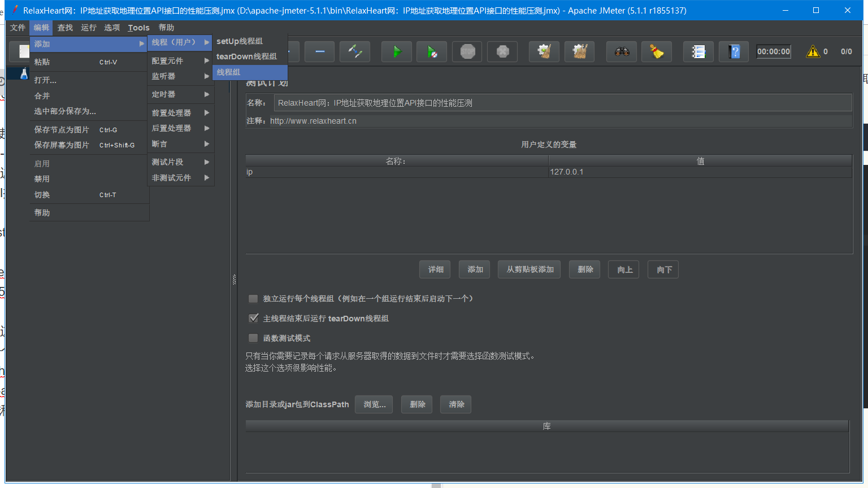Click the 从剪贴板添加 button
868x488 pixels.
tap(530, 269)
